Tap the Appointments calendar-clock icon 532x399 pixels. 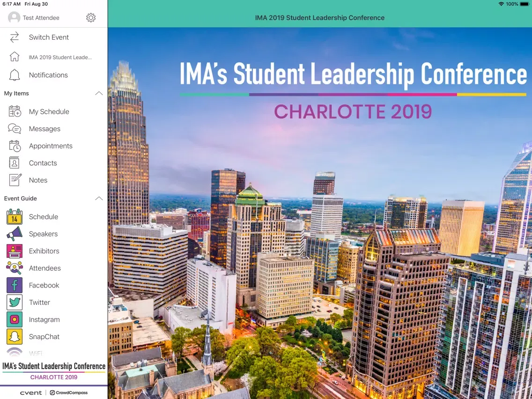pyautogui.click(x=15, y=146)
